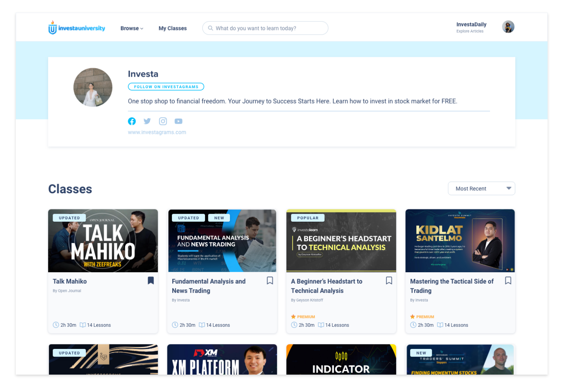
Task: Click clock icon on Talk Mahiko card
Action: 56,325
